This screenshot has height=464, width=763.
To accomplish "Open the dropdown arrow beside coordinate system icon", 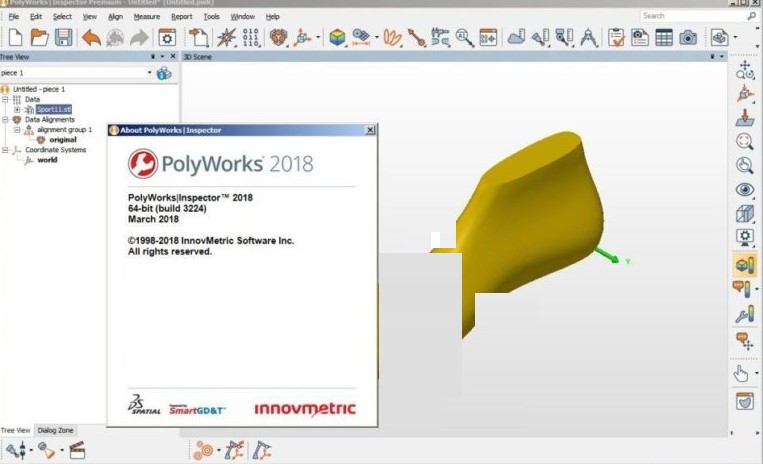I will tap(318, 37).
